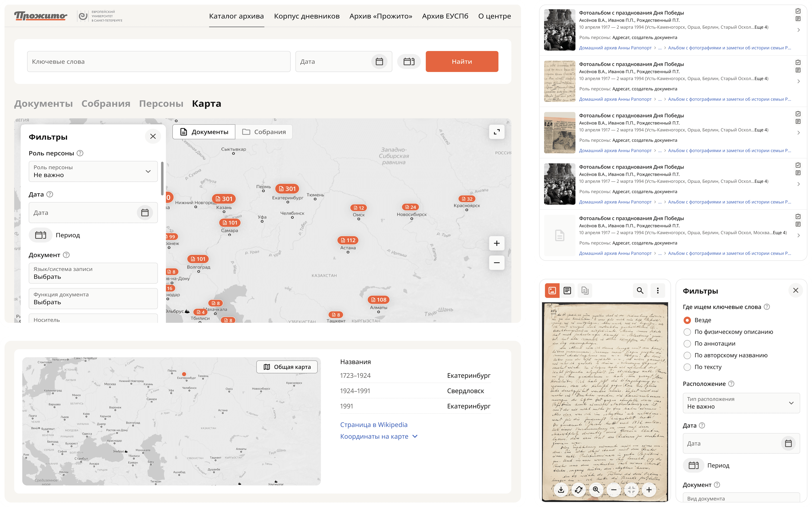Click the download icon on the manuscript viewer
This screenshot has width=812, height=507.
click(x=561, y=490)
